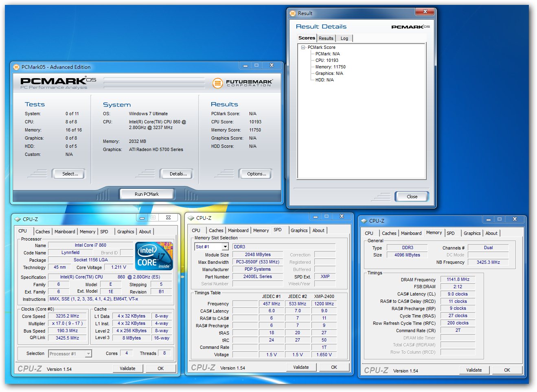Open the Slot #1 memory slot dropdown

click(225, 247)
